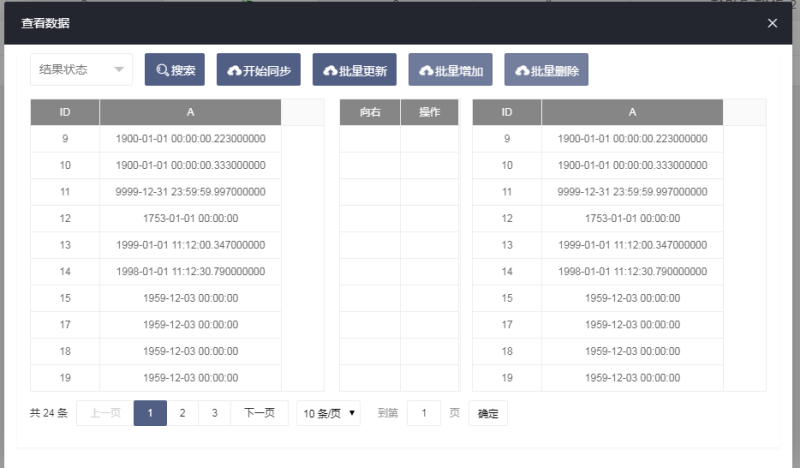Click the 开始同步 cloud sync button

pyautogui.click(x=258, y=71)
